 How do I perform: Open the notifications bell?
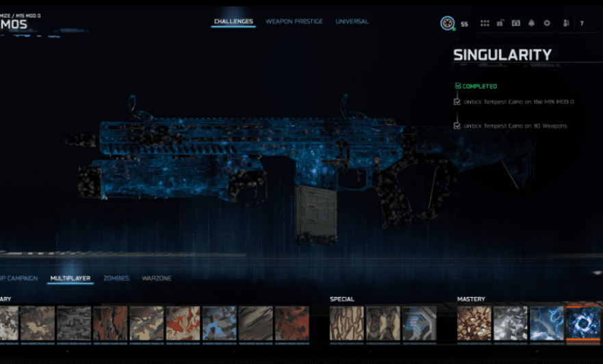[531, 23]
